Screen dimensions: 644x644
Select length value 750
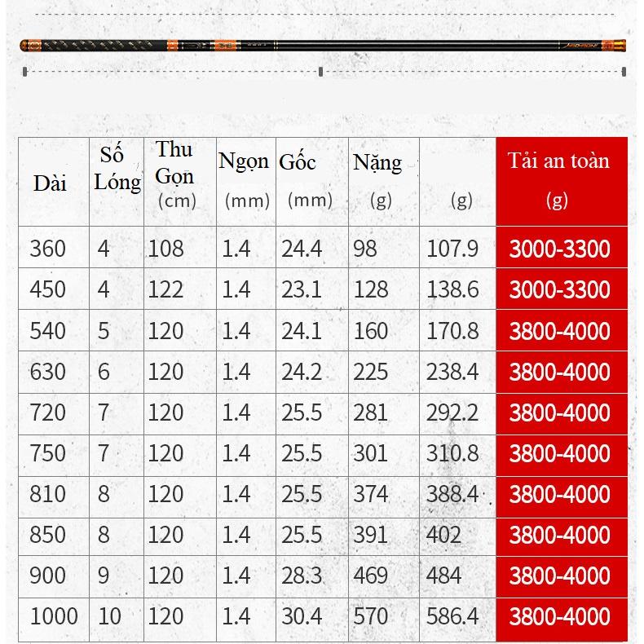[x=47, y=453]
